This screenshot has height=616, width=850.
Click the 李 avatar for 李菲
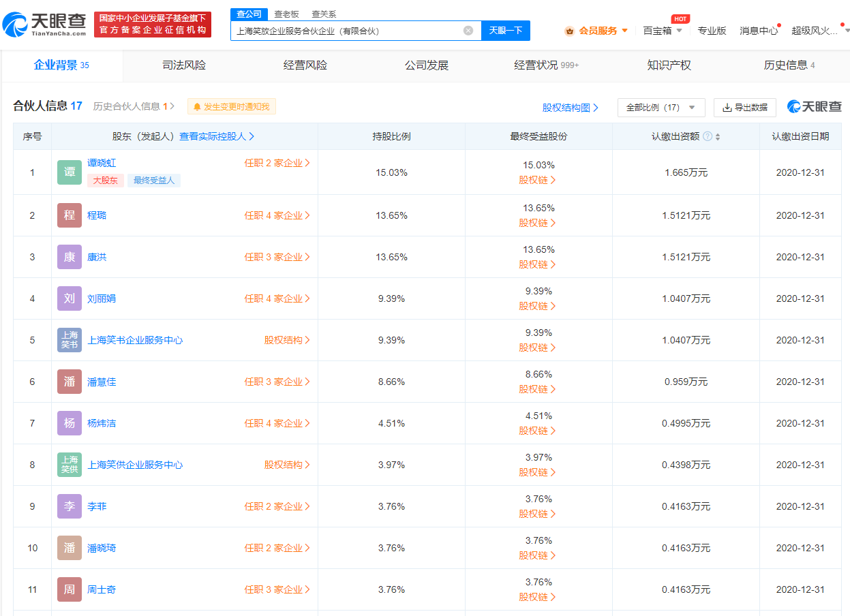click(x=70, y=506)
